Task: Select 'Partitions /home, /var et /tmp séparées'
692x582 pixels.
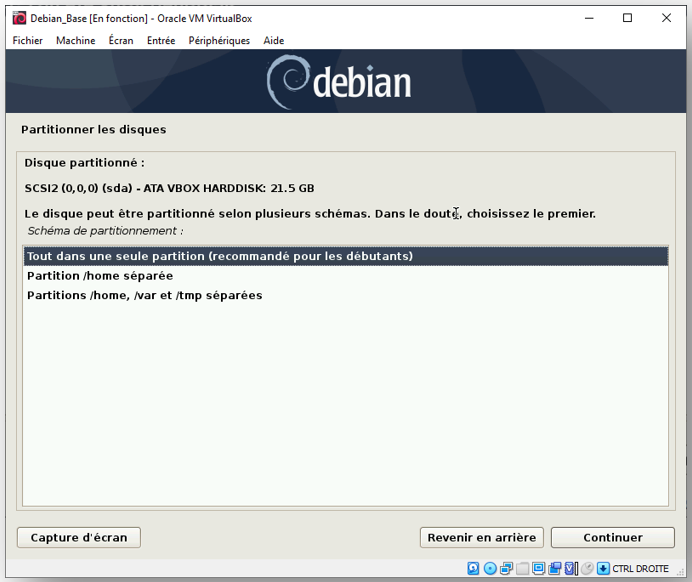Action: [x=346, y=295]
